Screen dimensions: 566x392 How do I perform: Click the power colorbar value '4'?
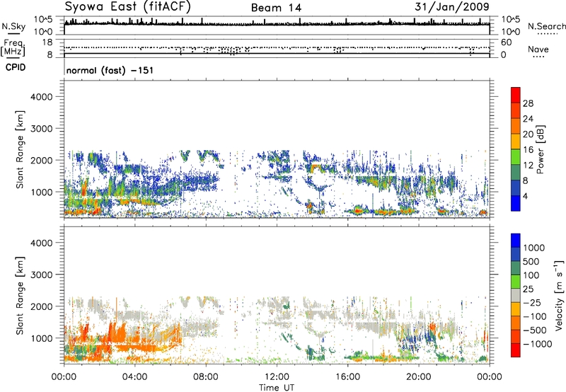(x=525, y=196)
